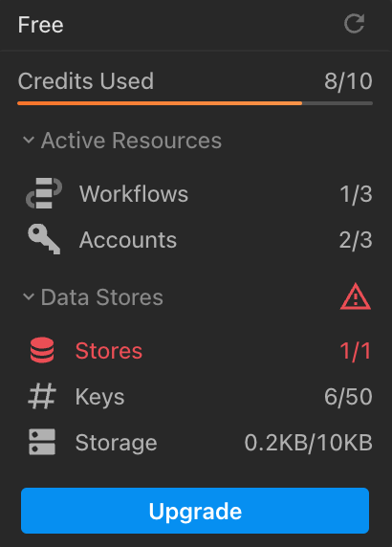Click the Storage server icon
392x547 pixels.
42,442
